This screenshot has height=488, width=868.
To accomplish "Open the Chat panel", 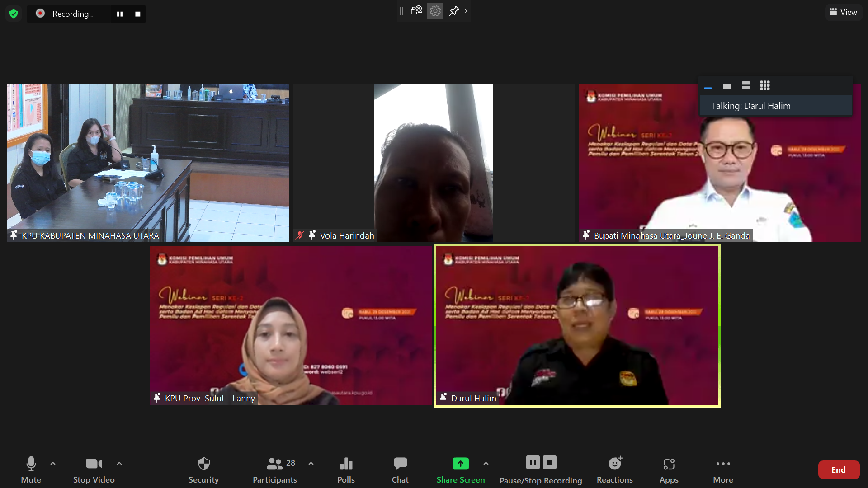I will coord(400,470).
